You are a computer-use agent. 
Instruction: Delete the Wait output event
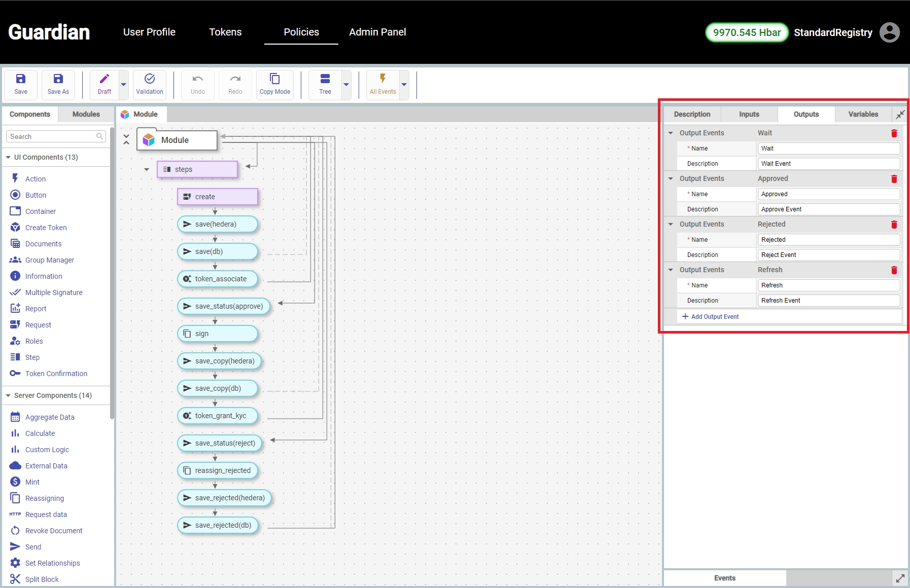[894, 133]
